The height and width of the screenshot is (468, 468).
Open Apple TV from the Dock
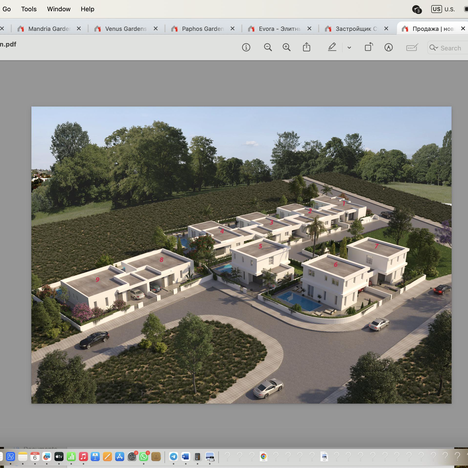click(x=59, y=457)
